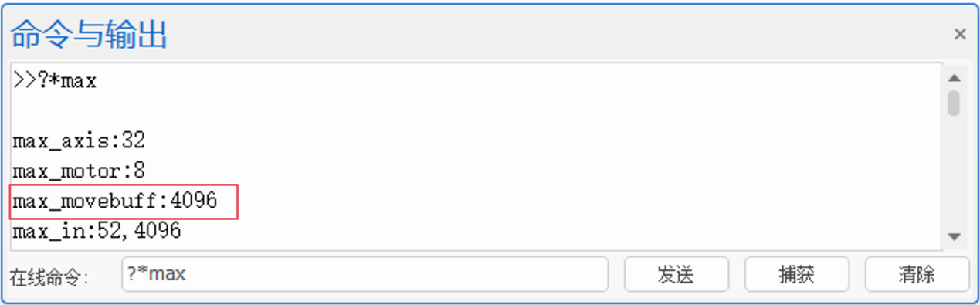Select the max_motor:8 output line
Screen dimensions: 980x305
tap(79, 171)
